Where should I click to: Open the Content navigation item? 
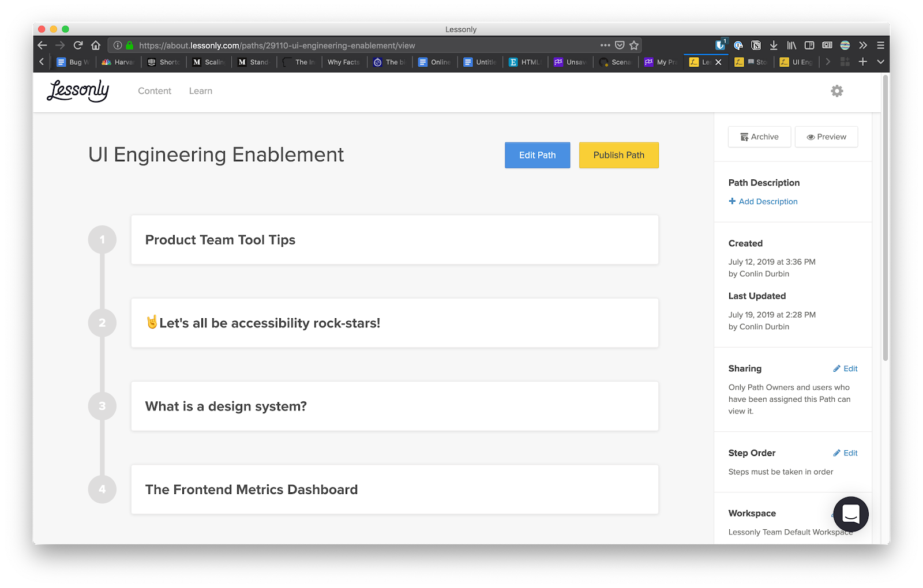pyautogui.click(x=155, y=91)
